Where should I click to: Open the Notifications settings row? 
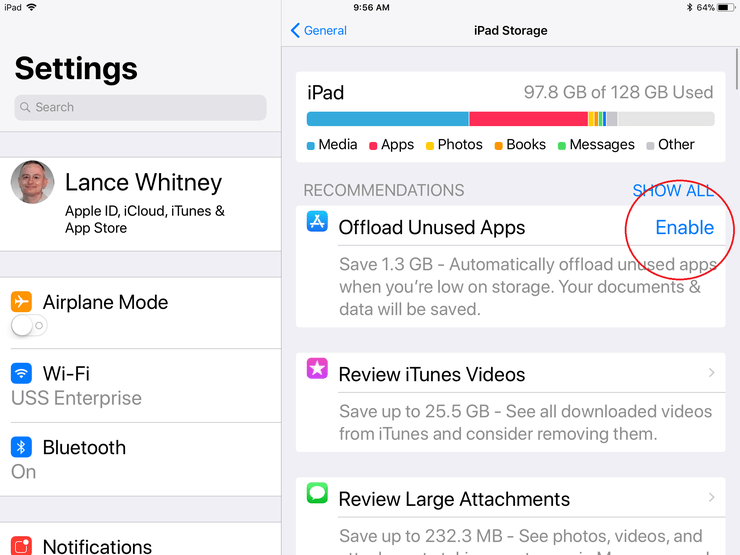tap(141, 539)
